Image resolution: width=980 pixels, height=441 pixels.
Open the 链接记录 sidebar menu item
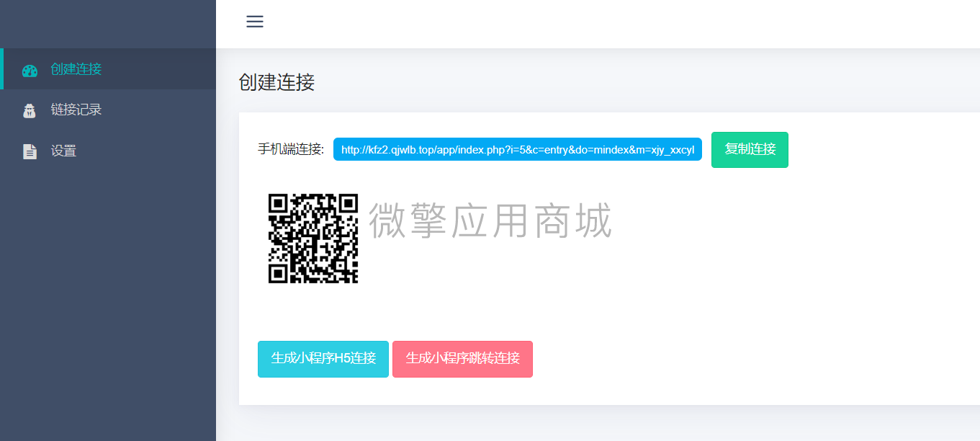[108, 110]
